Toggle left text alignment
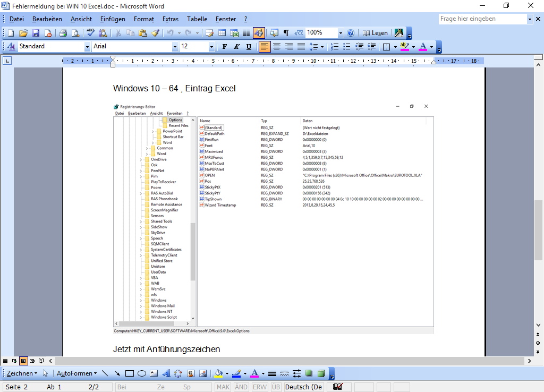This screenshot has height=392, width=544. [265, 47]
